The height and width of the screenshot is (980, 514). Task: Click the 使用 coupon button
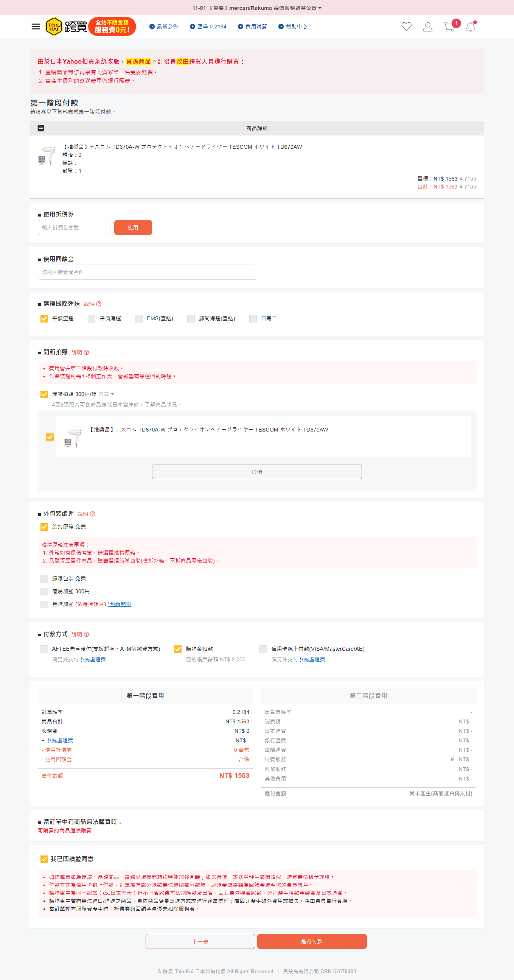133,227
